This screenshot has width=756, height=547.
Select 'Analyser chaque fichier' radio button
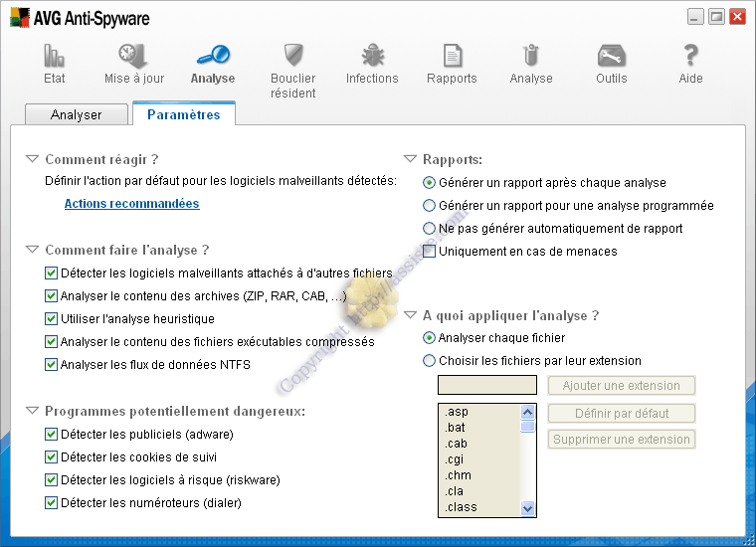429,338
